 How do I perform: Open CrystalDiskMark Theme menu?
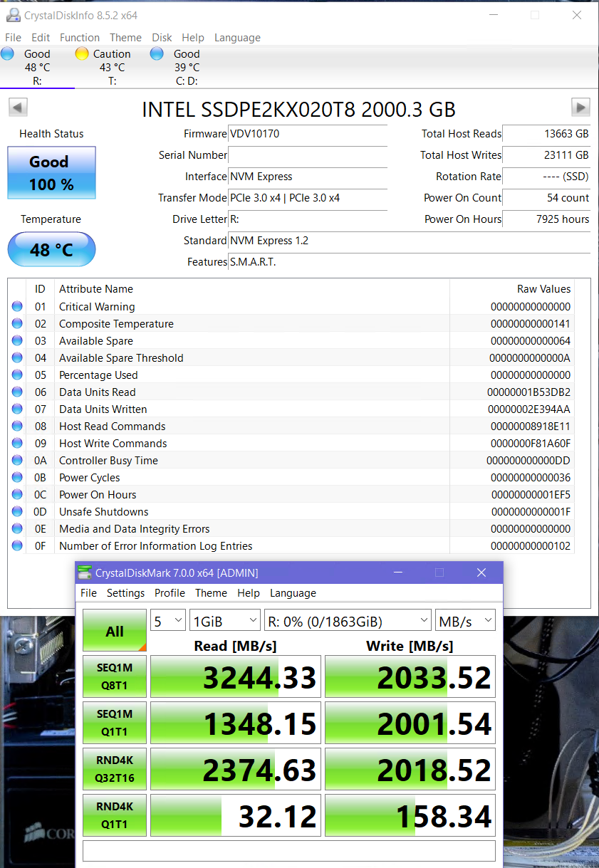[x=211, y=593]
